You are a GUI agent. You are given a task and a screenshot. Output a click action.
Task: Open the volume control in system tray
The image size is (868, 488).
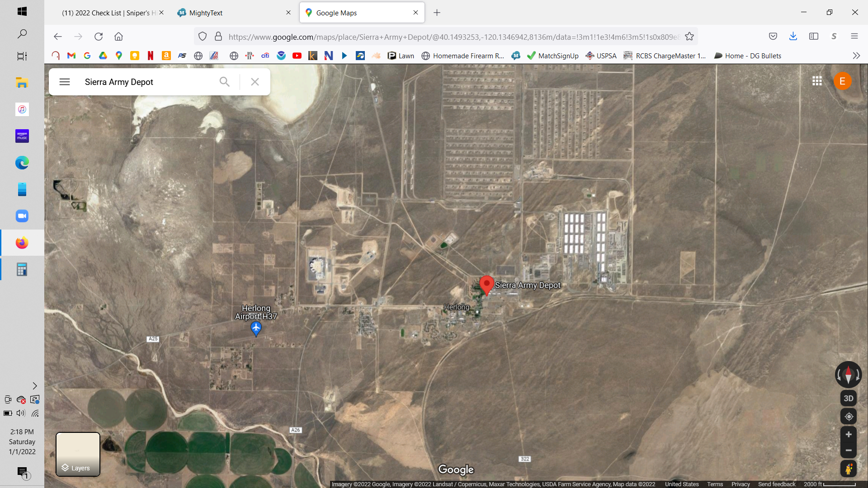click(21, 413)
